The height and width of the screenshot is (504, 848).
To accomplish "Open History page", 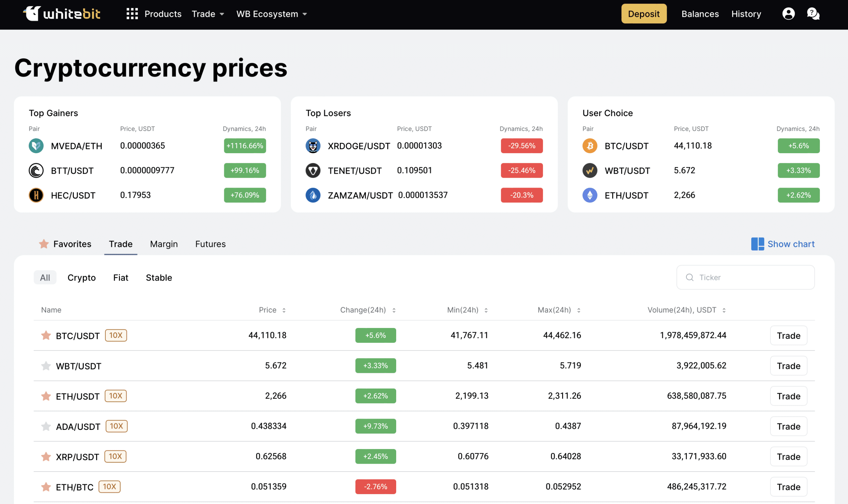I will tap(746, 14).
